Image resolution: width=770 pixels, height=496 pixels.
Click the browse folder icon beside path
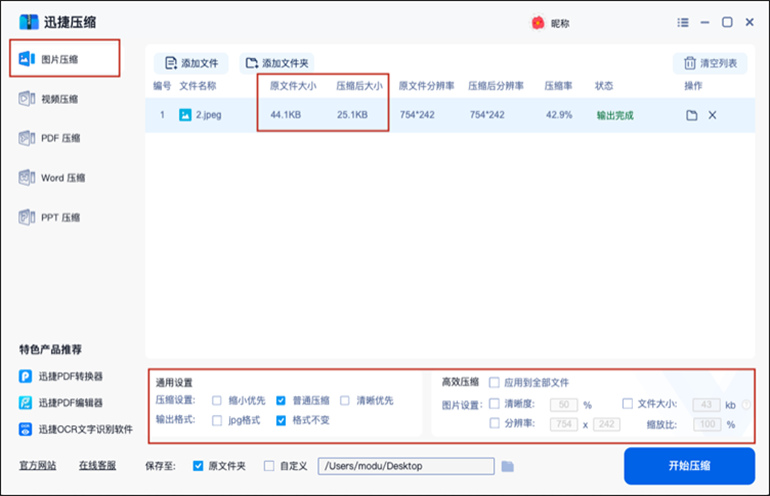(507, 466)
